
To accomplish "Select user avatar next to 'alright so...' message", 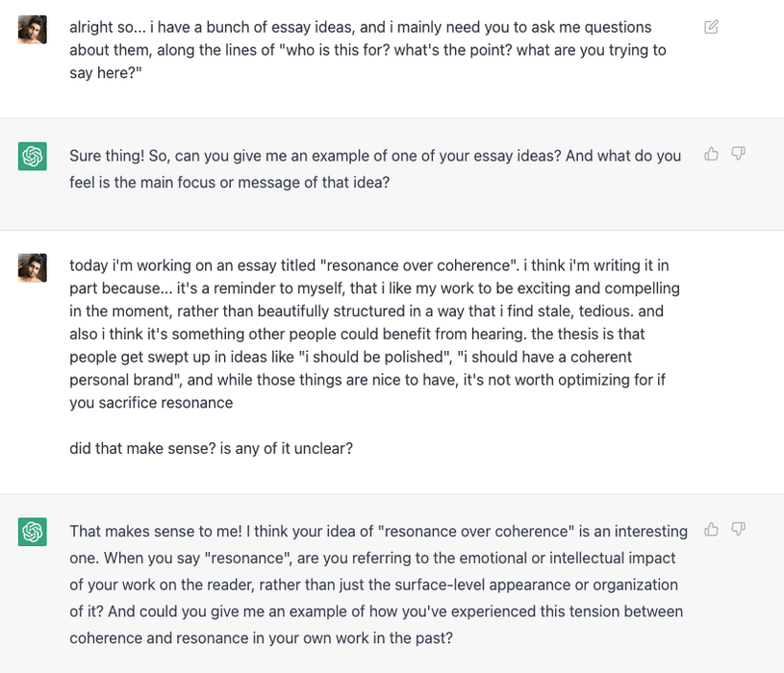I will [33, 30].
